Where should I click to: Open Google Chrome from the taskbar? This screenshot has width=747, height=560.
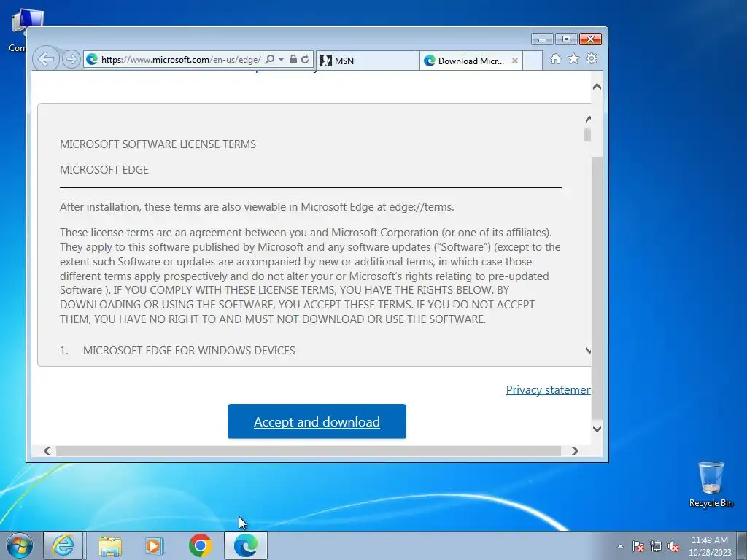click(200, 545)
